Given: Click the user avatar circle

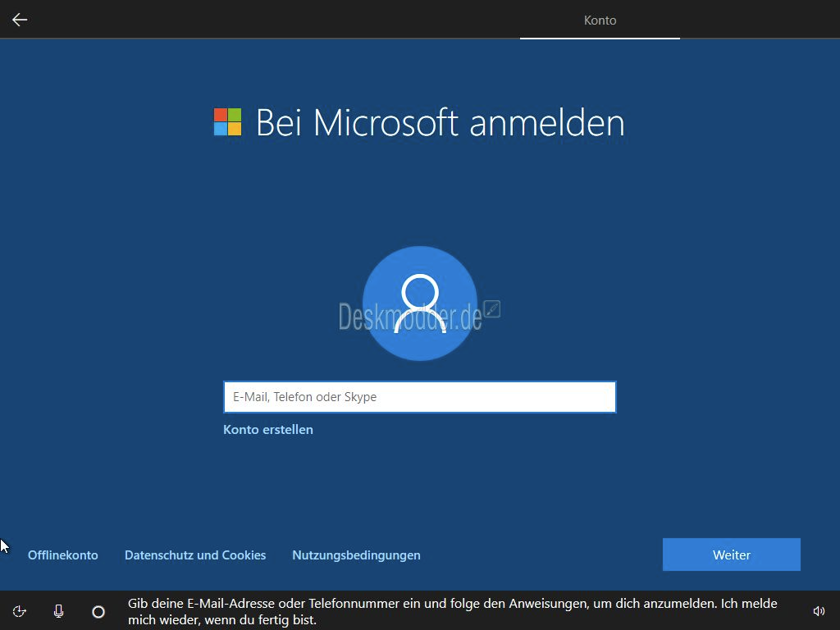Looking at the screenshot, I should [x=420, y=304].
